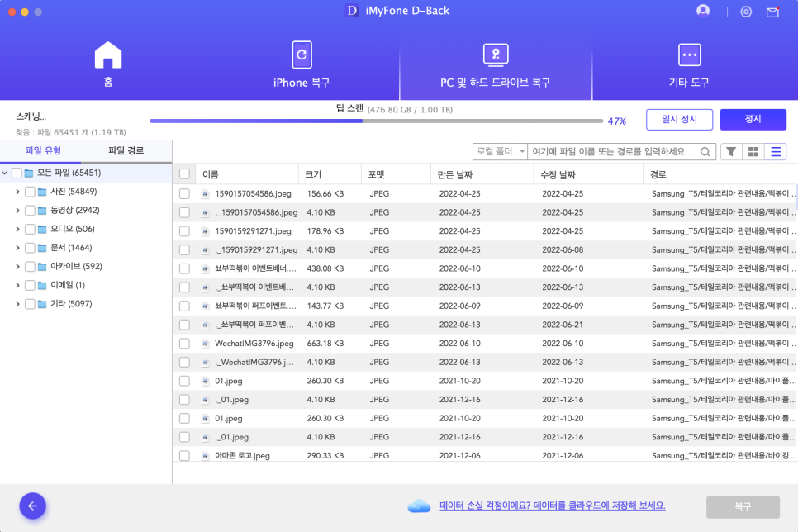Expand the 오디오 (506) category
This screenshot has height=532, width=798.
coord(18,229)
